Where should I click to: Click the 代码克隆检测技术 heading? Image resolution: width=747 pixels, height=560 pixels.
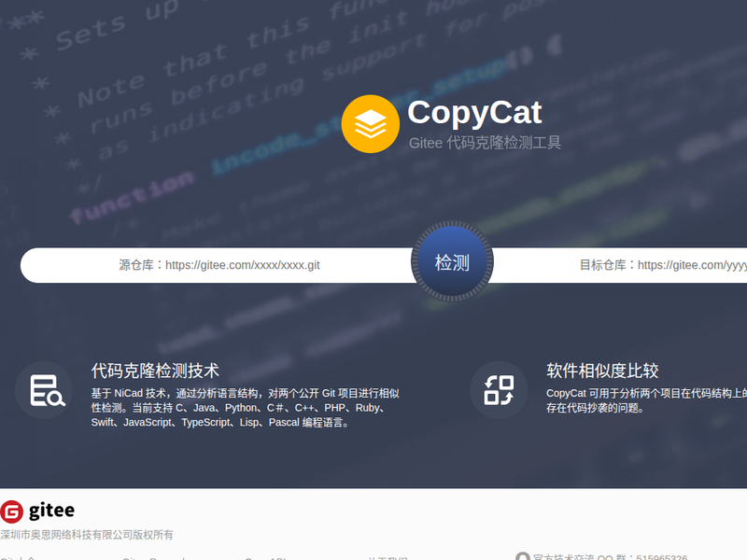pyautogui.click(x=155, y=371)
